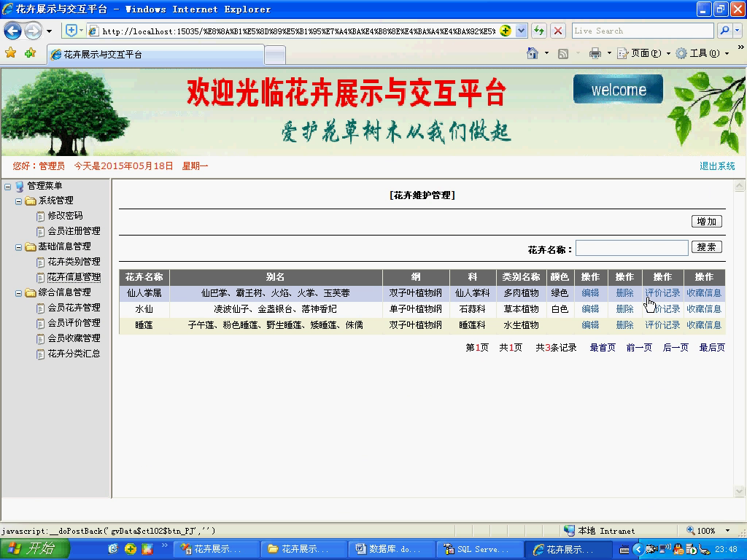Click the Add to Favorites icon
The image size is (747, 560).
click(x=31, y=52)
